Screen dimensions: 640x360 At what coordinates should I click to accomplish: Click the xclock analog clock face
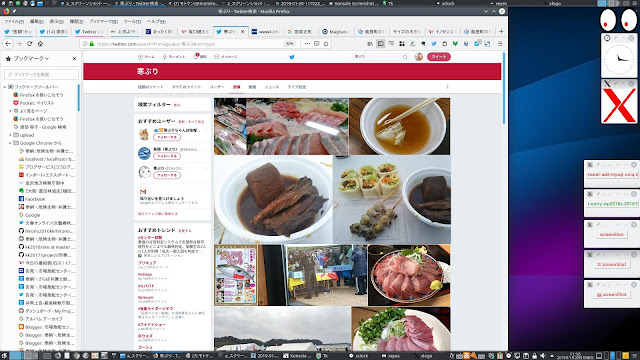619,59
